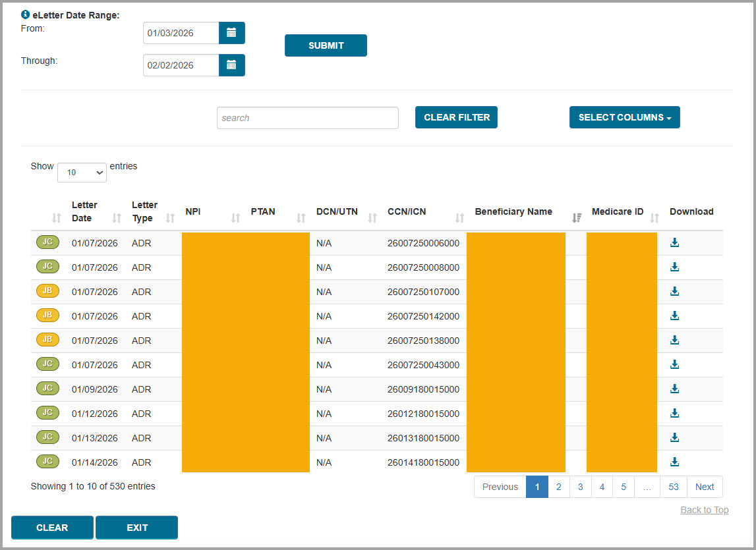Download the 01/14/2026 ADR letter

coord(674,462)
